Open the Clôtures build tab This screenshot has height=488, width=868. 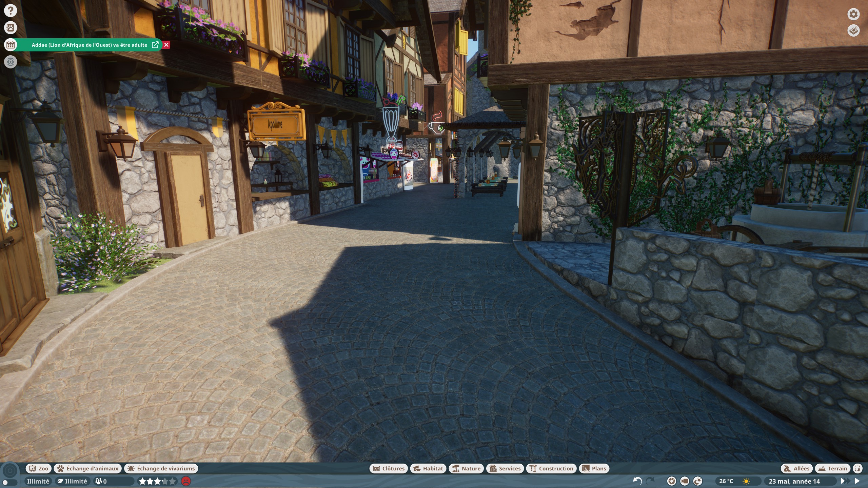pyautogui.click(x=389, y=468)
